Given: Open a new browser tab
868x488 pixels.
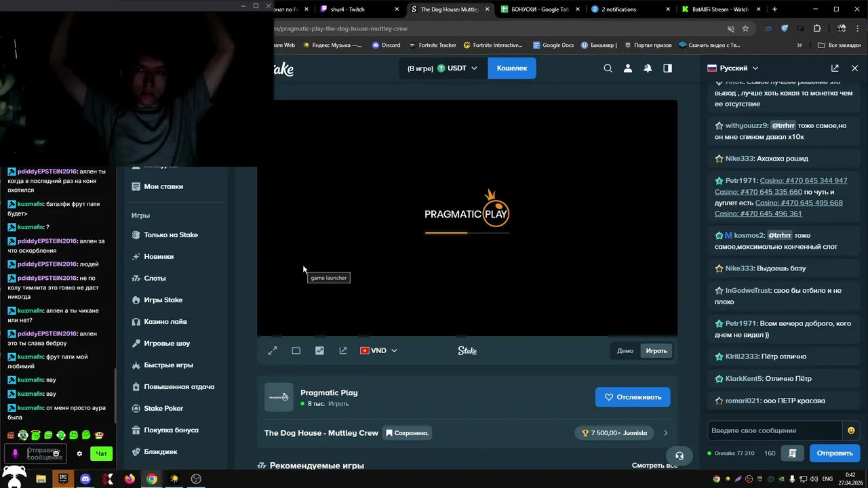Looking at the screenshot, I should coord(774,9).
